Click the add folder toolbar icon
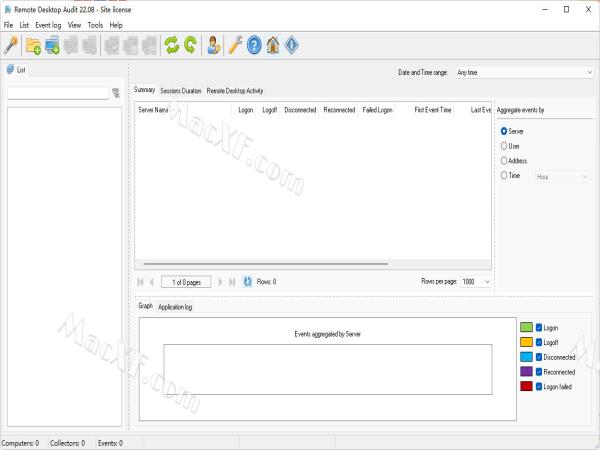Image resolution: width=600 pixels, height=450 pixels. tap(33, 46)
